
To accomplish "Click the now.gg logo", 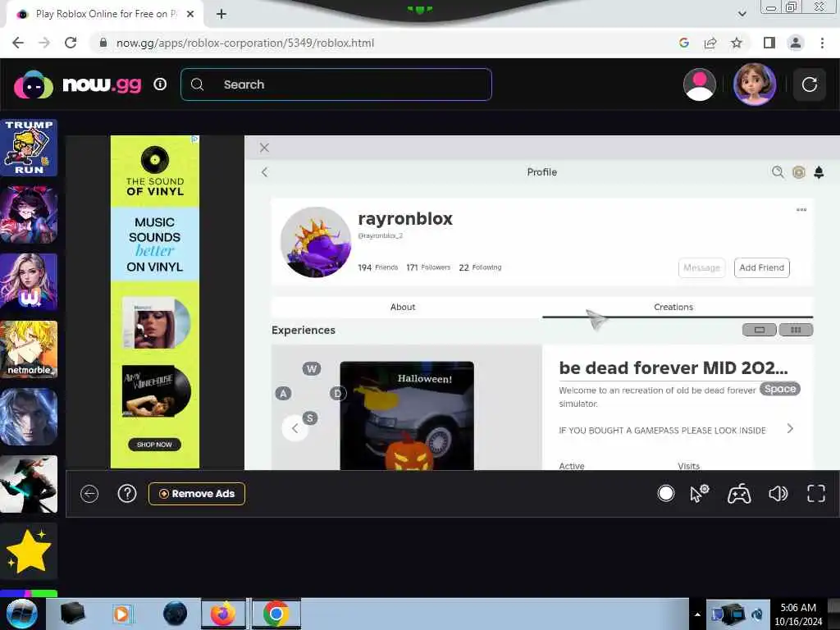I will pyautogui.click(x=78, y=84).
